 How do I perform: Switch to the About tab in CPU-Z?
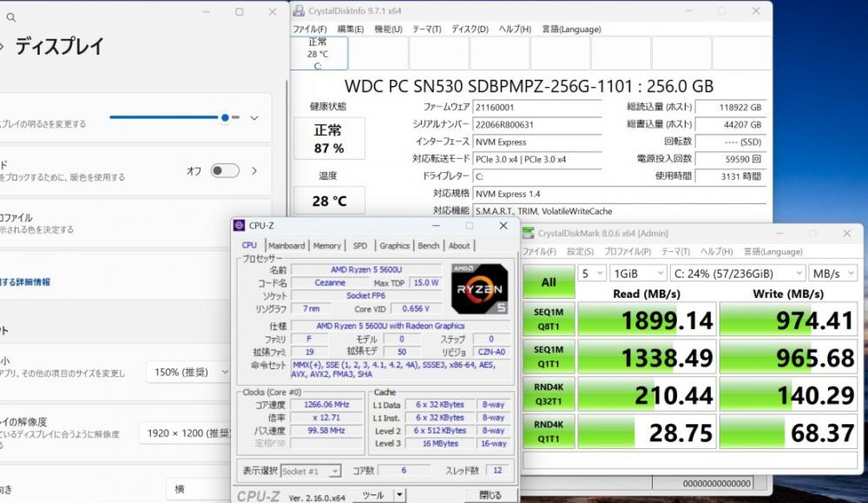pos(459,245)
